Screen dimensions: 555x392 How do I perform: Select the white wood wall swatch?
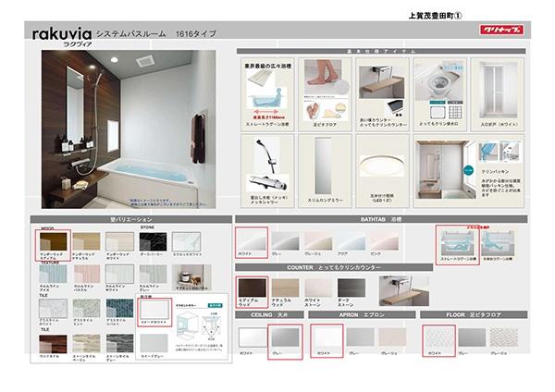coord(119,241)
